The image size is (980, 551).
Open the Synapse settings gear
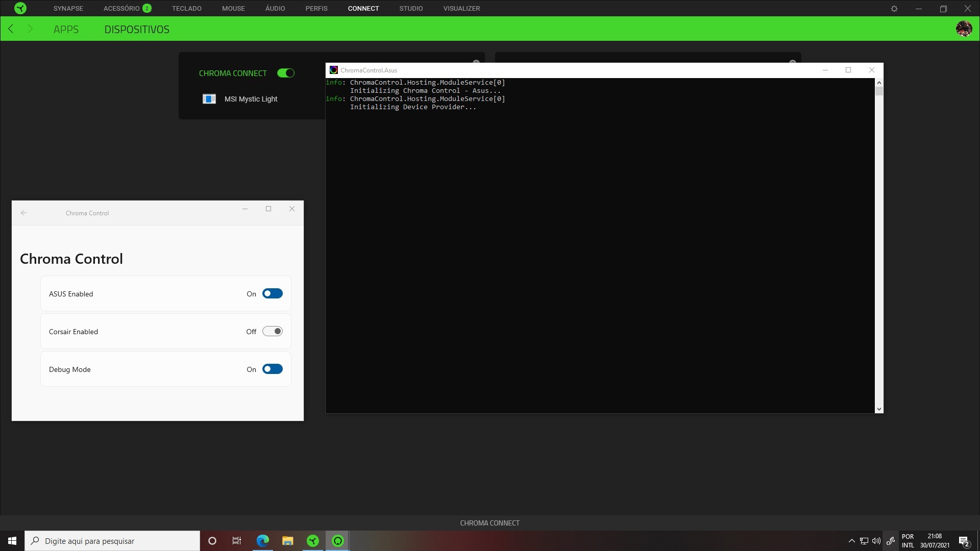[x=895, y=8]
